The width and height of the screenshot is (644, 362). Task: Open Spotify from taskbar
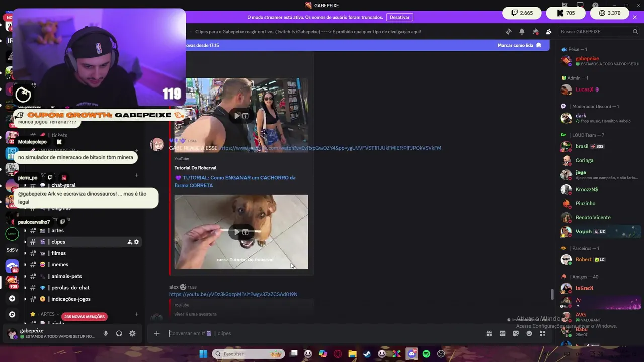click(x=426, y=354)
